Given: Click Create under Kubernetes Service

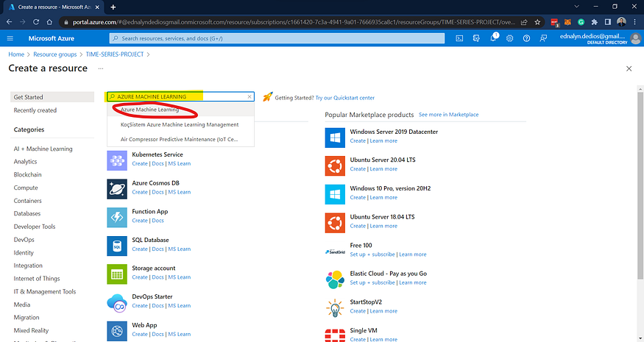Looking at the screenshot, I should [140, 163].
